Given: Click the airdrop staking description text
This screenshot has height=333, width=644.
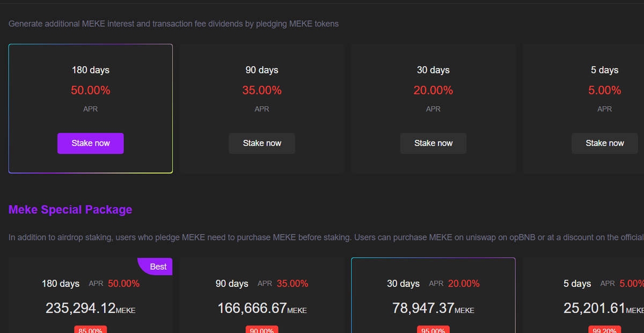Looking at the screenshot, I should (x=326, y=237).
